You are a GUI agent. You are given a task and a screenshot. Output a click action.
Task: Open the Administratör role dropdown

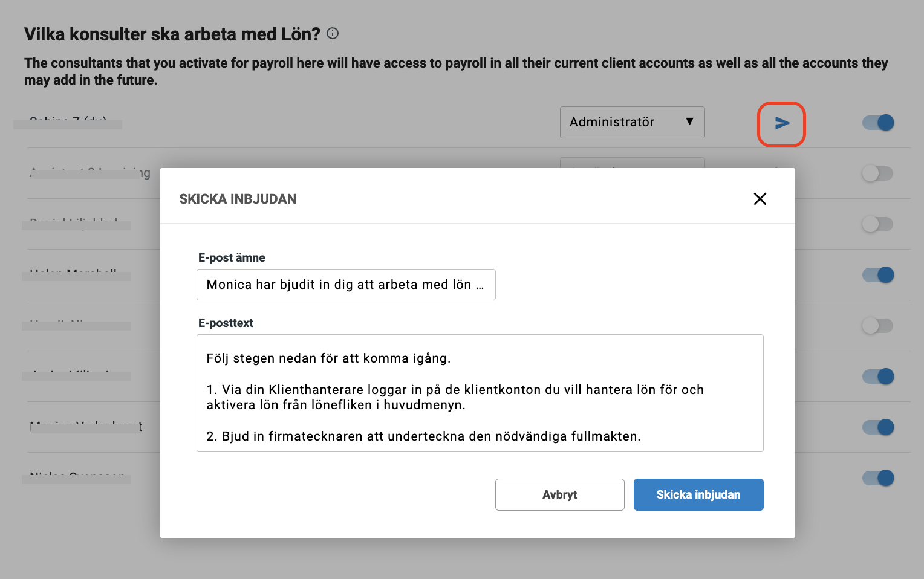(632, 122)
